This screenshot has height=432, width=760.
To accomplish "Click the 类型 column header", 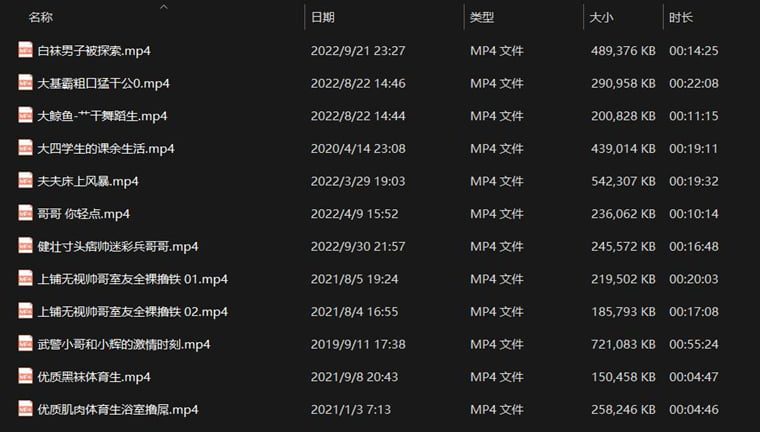I will (x=482, y=17).
